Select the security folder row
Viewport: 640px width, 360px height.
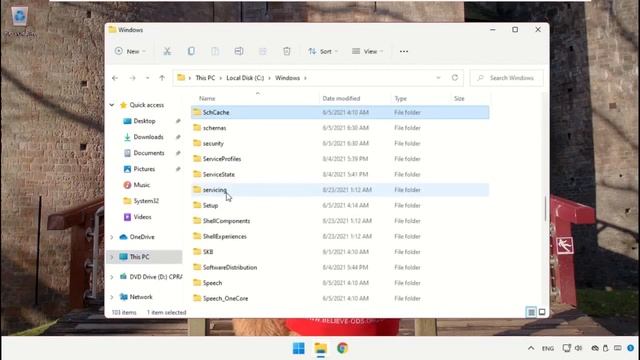pos(340,143)
